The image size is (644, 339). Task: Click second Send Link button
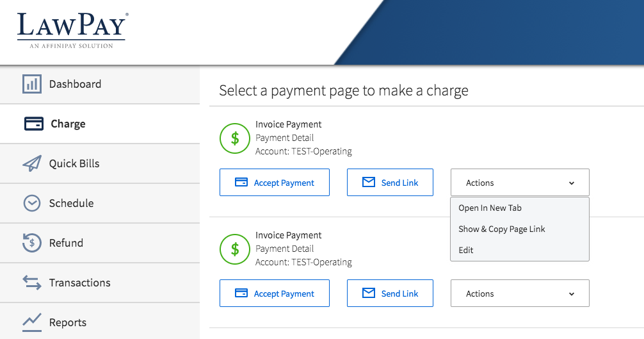(x=390, y=294)
